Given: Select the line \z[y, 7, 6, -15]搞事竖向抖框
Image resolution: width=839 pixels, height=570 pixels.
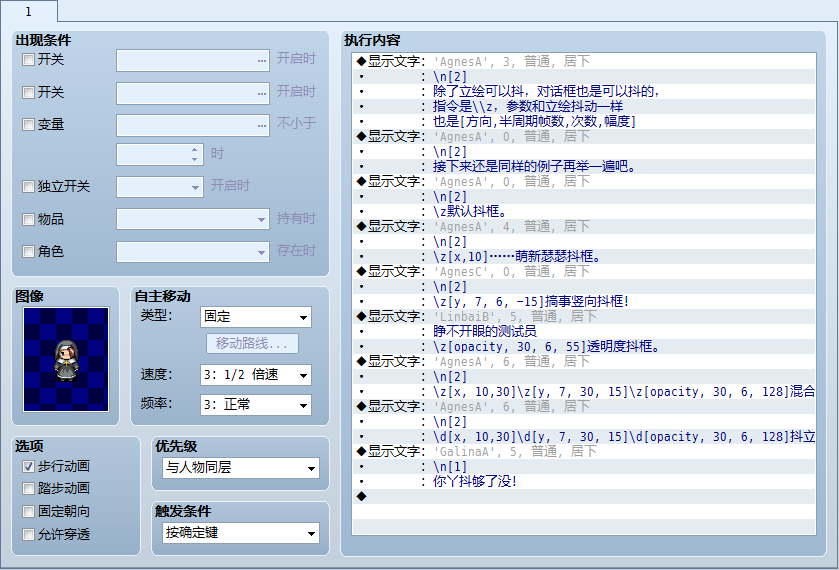Looking at the screenshot, I should click(584, 301).
